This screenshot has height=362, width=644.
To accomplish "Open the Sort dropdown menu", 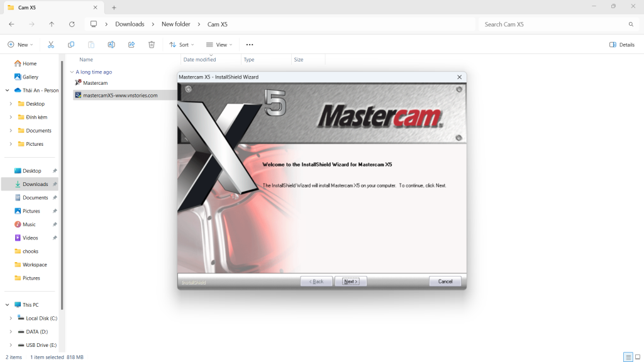I will (x=182, y=45).
